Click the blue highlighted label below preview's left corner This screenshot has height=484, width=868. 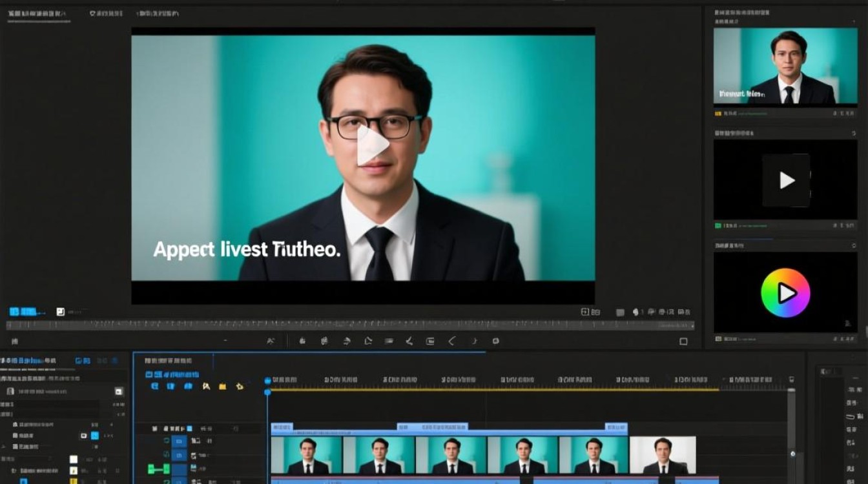tap(26, 311)
